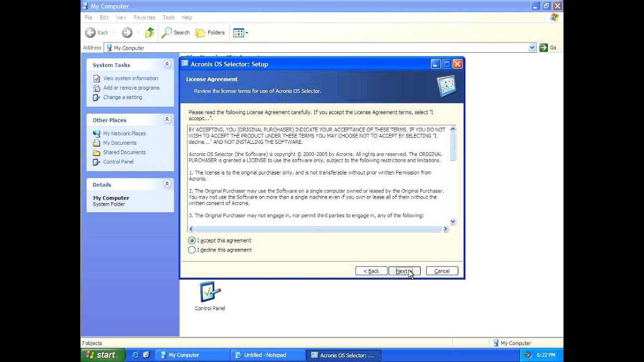Screen dimensions: 644x362
Task: Click license horizontal scroll left arrow
Action: coord(191,229)
